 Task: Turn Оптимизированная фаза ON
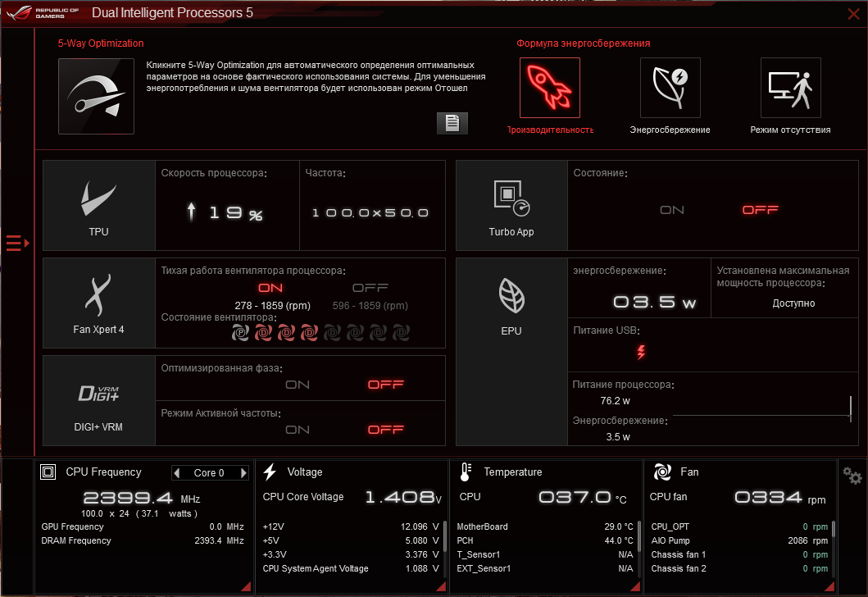(x=298, y=385)
